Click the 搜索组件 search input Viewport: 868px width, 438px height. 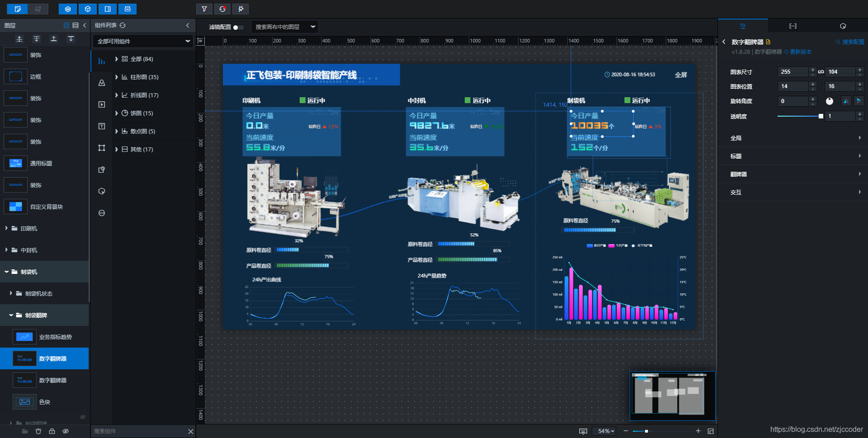tap(138, 431)
